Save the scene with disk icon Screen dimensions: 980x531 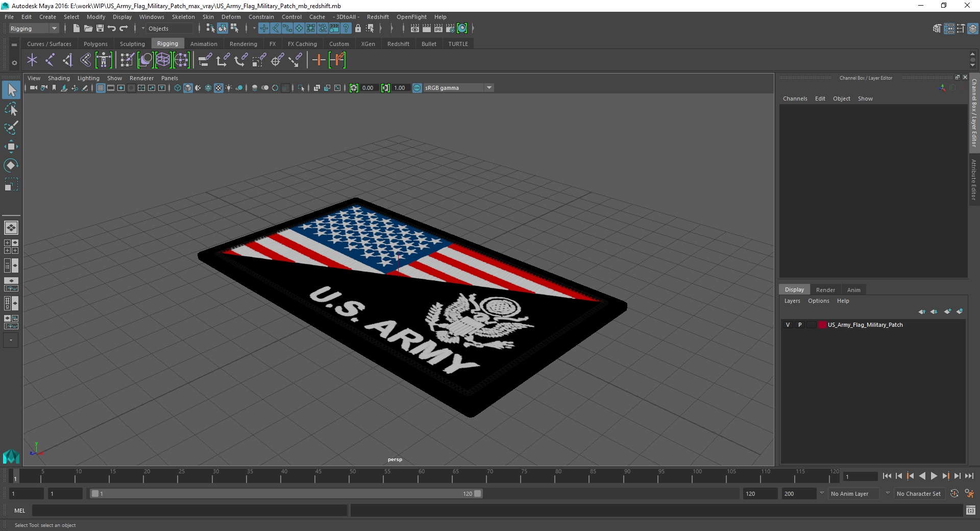[100, 29]
